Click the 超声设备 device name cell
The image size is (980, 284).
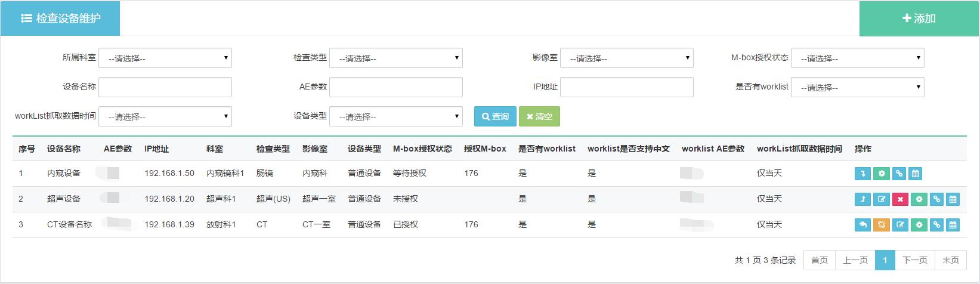pyautogui.click(x=64, y=199)
